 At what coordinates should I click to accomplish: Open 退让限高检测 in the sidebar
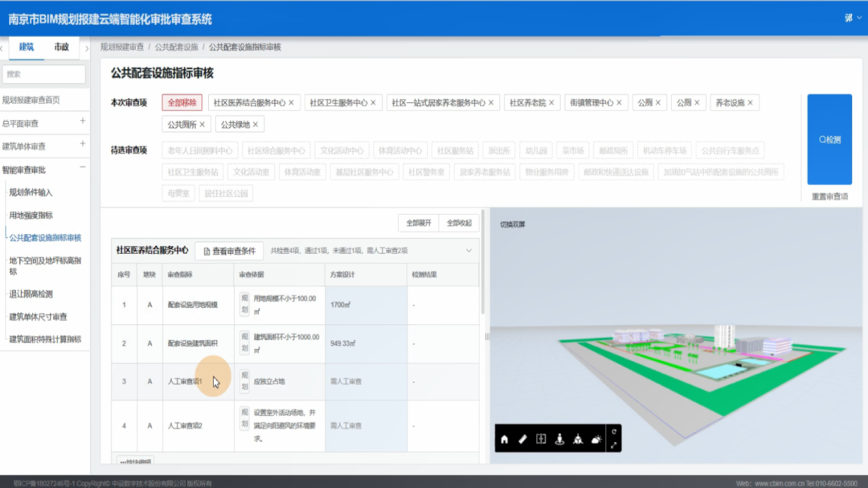tap(31, 294)
